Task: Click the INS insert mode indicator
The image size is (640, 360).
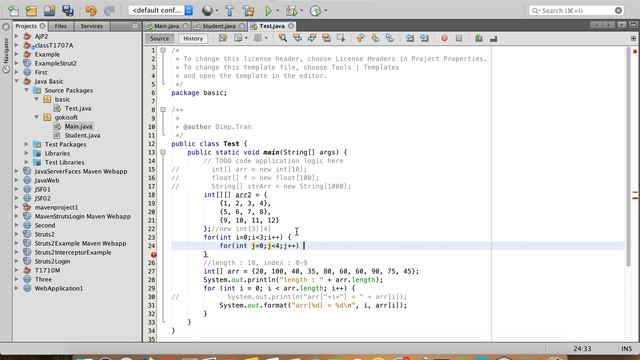Action: (627, 349)
